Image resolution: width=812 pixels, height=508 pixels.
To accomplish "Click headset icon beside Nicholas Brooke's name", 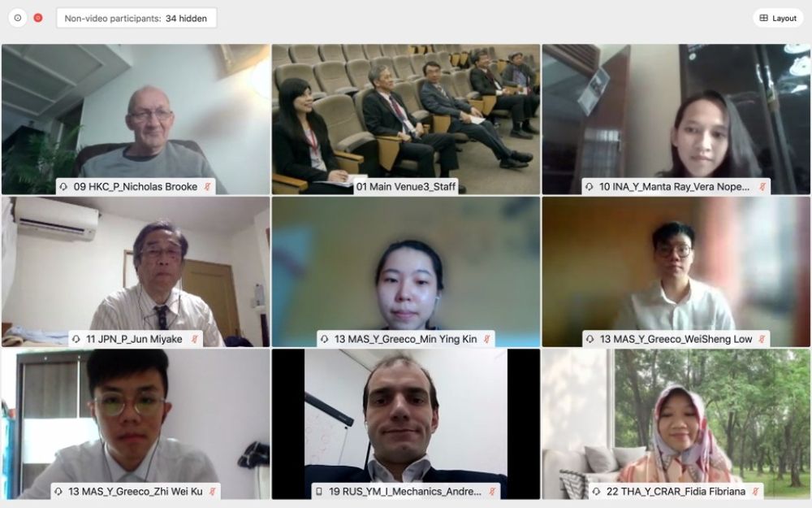I will pyautogui.click(x=63, y=187).
